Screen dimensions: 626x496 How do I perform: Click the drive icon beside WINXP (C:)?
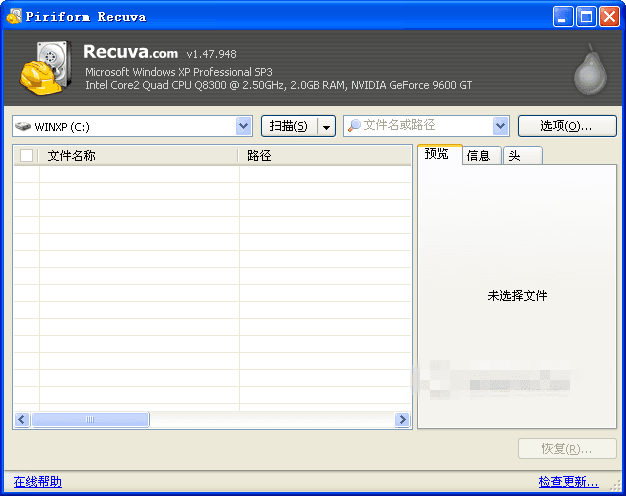pyautogui.click(x=23, y=127)
